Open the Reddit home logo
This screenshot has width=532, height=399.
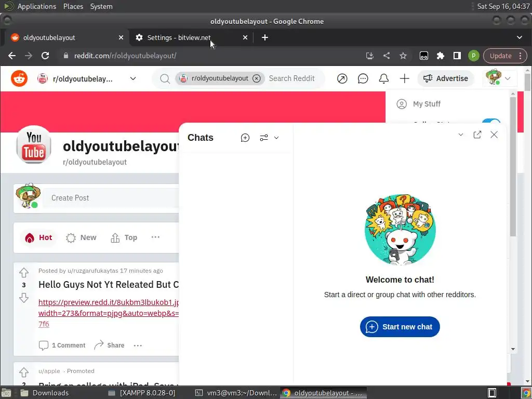click(19, 79)
